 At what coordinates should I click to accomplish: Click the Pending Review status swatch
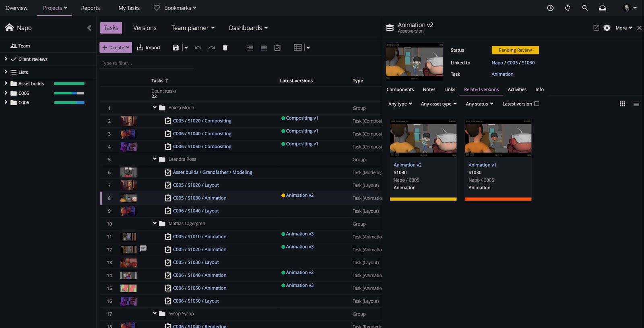pos(515,50)
